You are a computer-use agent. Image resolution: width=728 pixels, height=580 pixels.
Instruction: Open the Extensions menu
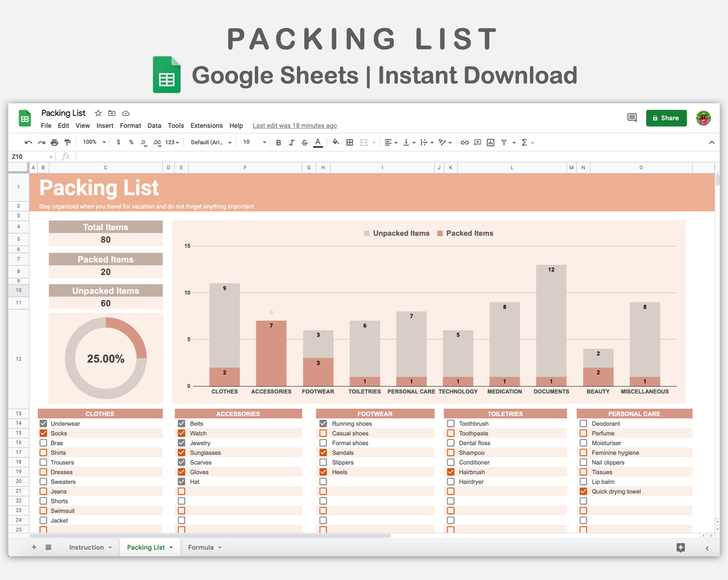point(206,125)
